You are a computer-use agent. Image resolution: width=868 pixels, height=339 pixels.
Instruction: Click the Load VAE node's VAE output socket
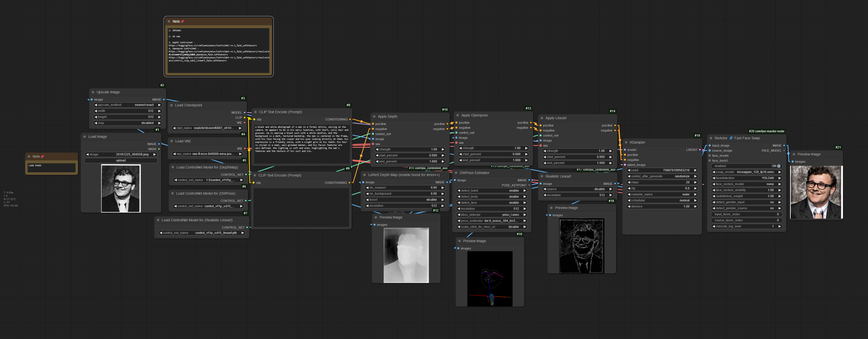click(244, 149)
